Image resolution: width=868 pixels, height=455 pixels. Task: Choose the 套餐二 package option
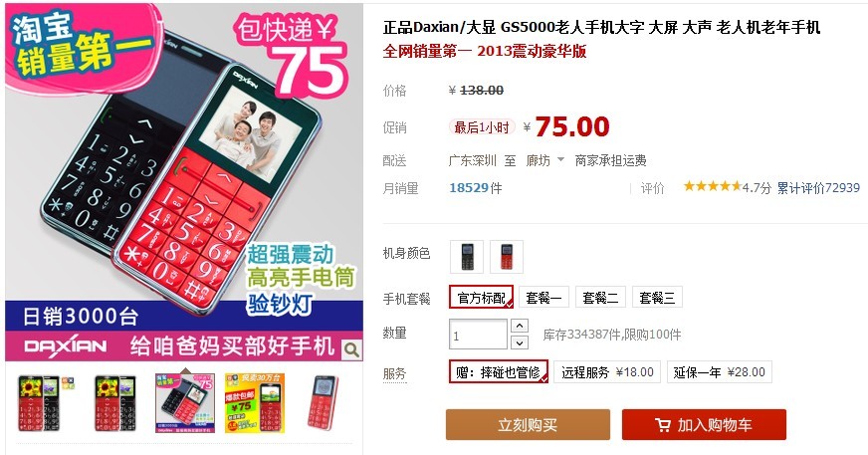600,298
